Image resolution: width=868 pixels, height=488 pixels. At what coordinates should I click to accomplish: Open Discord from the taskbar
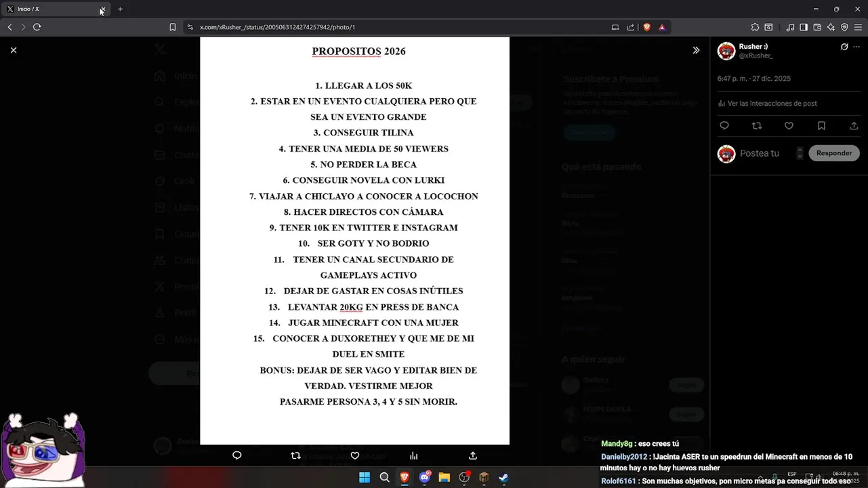point(425,477)
